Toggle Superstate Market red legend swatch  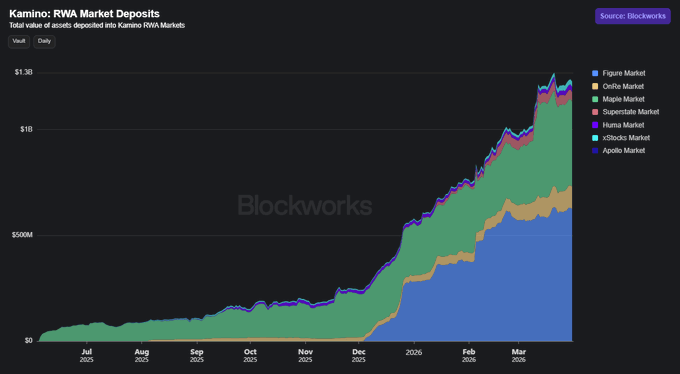click(595, 112)
